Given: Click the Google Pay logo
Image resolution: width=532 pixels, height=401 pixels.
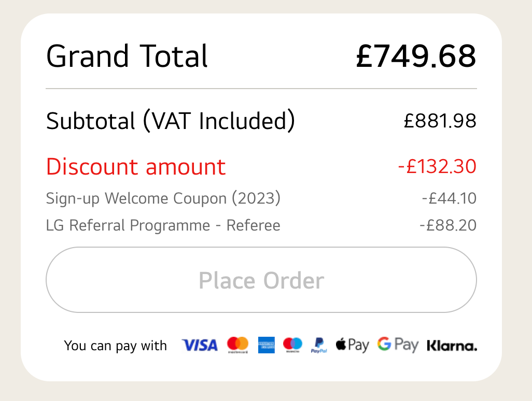Looking at the screenshot, I should [x=398, y=345].
